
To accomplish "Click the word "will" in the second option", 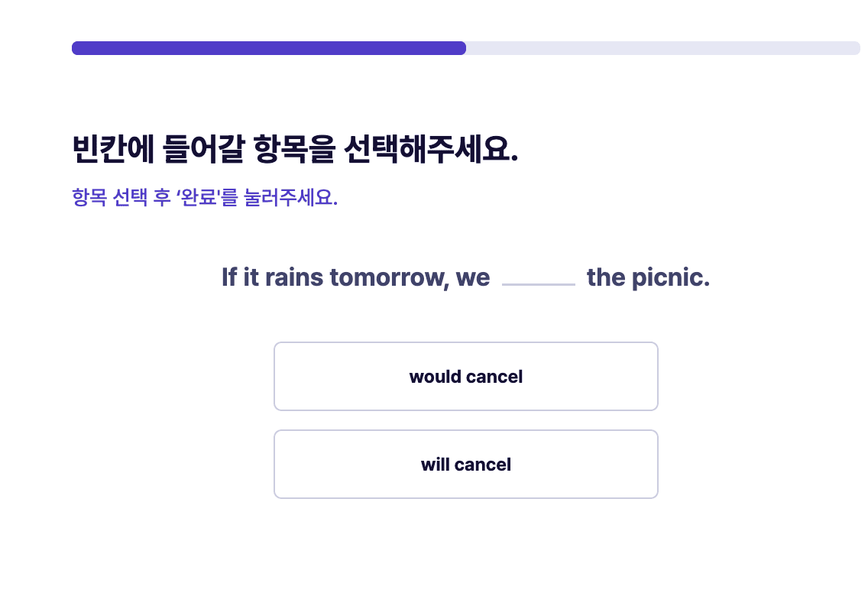I will pos(435,465).
